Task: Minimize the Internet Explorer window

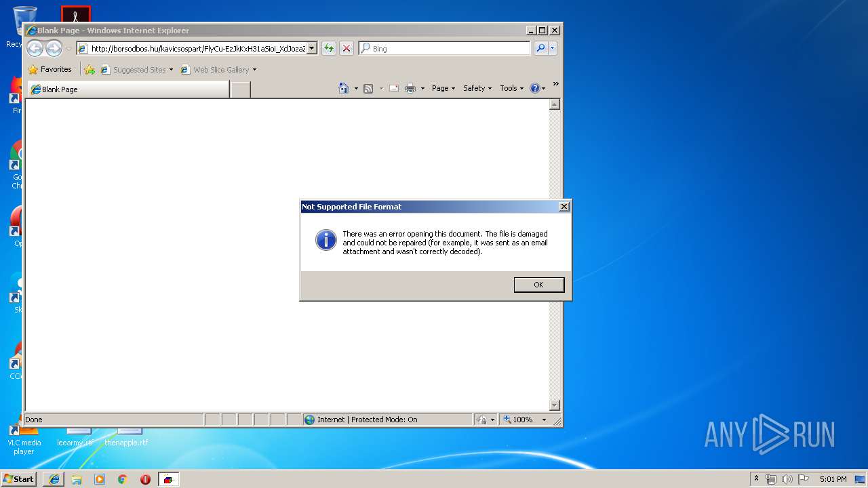Action: pos(530,30)
